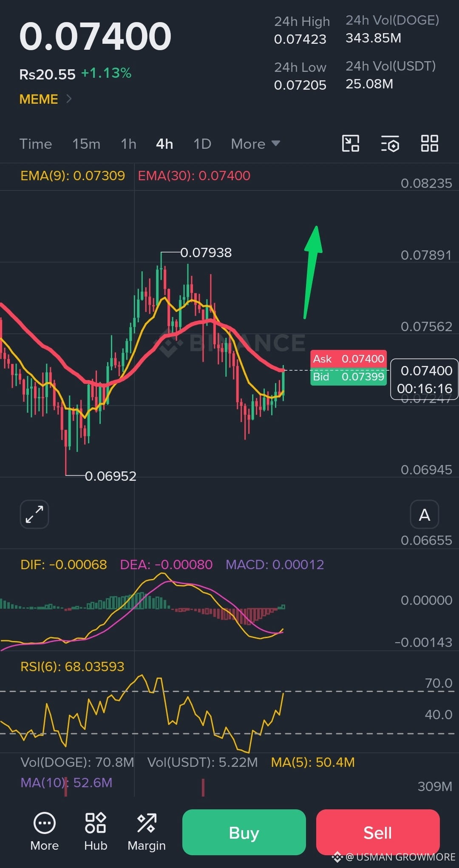Tap the MACD: 0.00012 label
Image resolution: width=459 pixels, height=868 pixels.
point(275,564)
